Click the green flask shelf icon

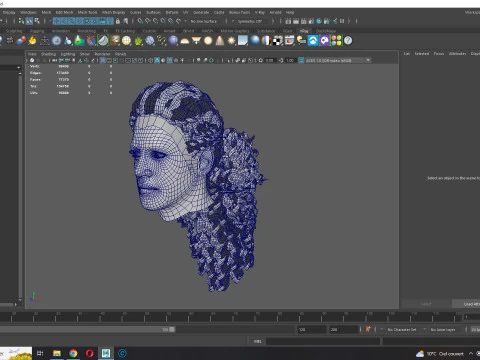[79, 41]
